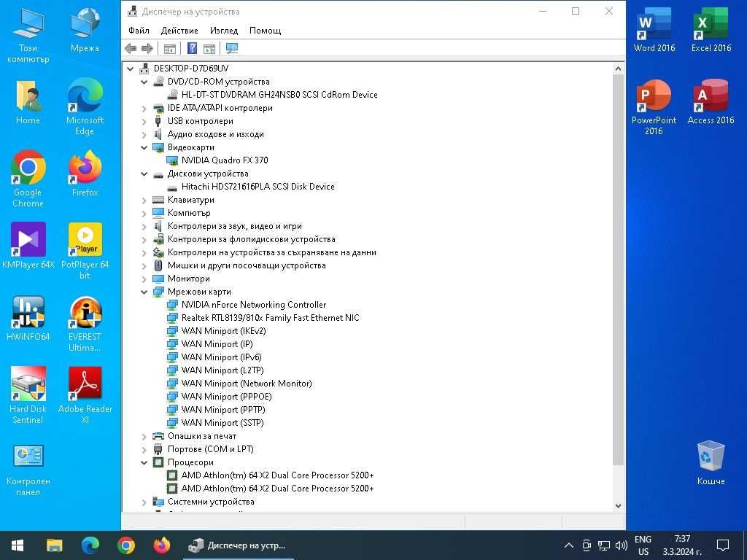The image size is (747, 560).
Task: Open the Помощ menu
Action: (x=265, y=31)
